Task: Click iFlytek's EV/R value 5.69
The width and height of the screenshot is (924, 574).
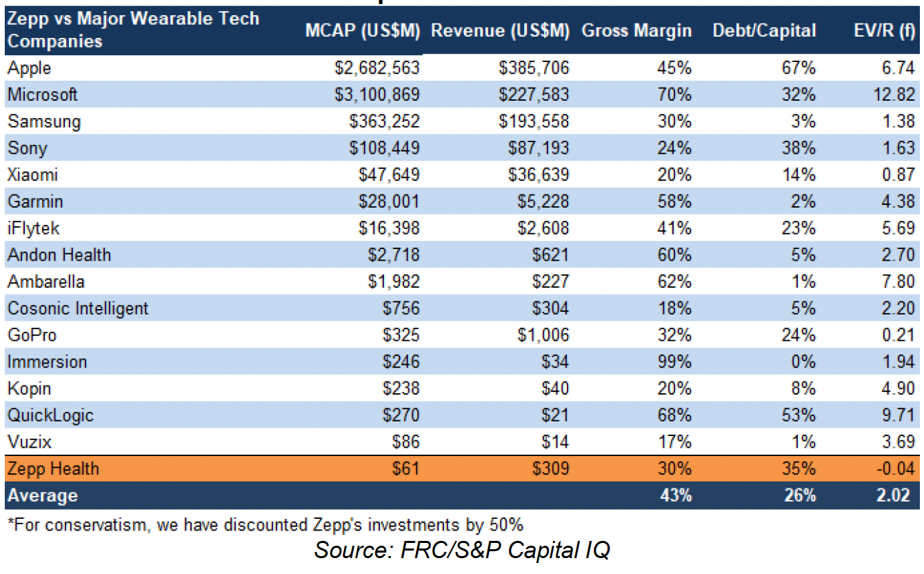Action: 899,228
